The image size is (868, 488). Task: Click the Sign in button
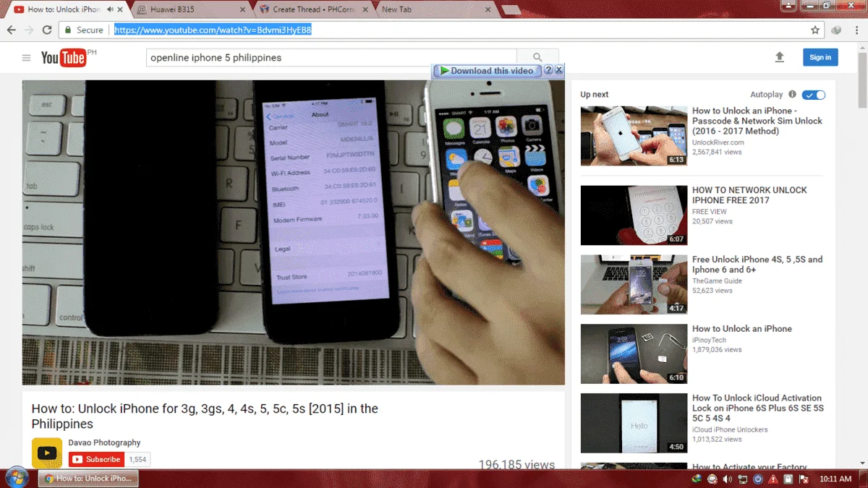[x=820, y=57]
